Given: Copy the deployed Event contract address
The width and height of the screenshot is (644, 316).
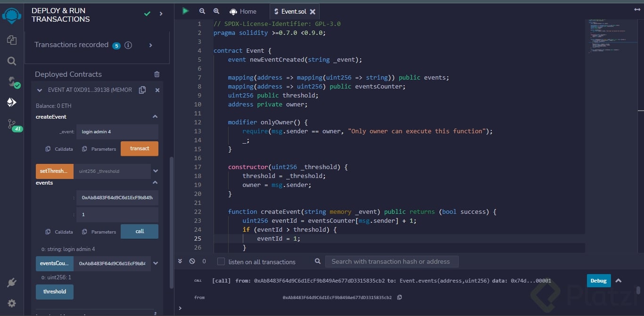Looking at the screenshot, I should click(x=142, y=90).
